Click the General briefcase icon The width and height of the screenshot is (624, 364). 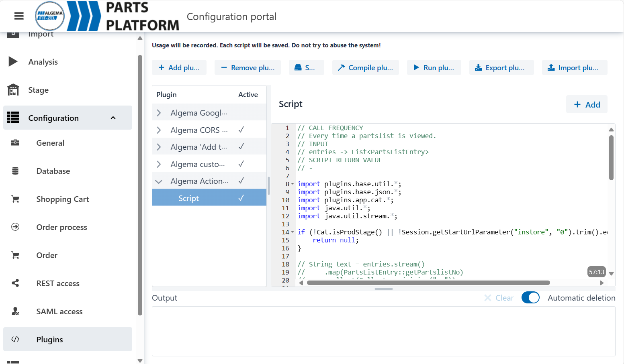[x=15, y=142]
